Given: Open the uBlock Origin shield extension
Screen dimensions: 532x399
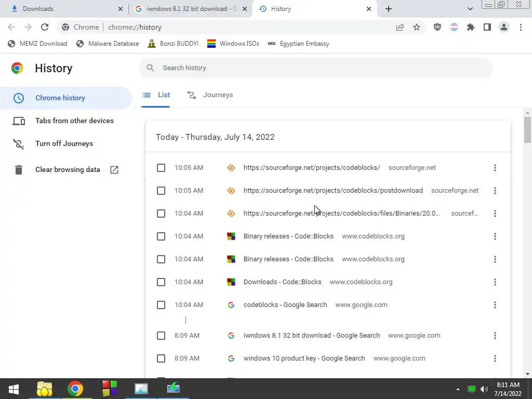Looking at the screenshot, I should point(437,27).
